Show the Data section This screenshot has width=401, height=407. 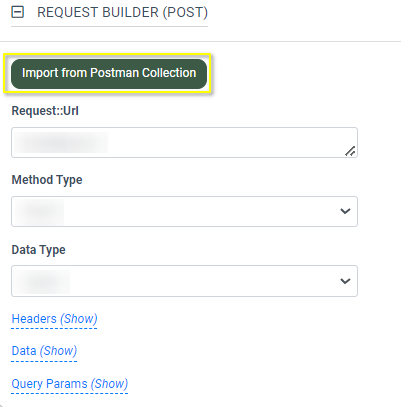coord(44,351)
